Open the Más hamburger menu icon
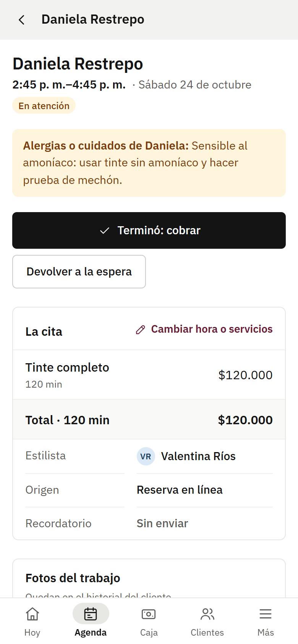 click(266, 614)
